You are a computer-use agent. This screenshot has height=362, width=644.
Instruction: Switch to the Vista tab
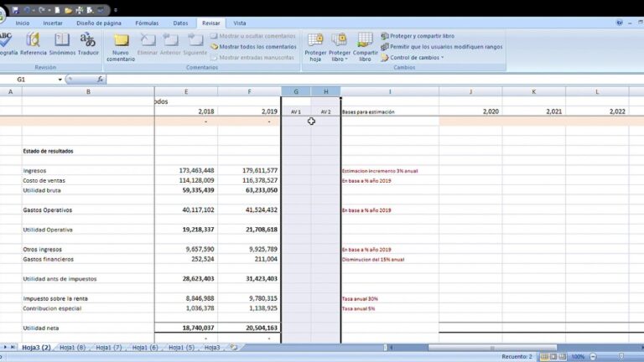point(240,23)
